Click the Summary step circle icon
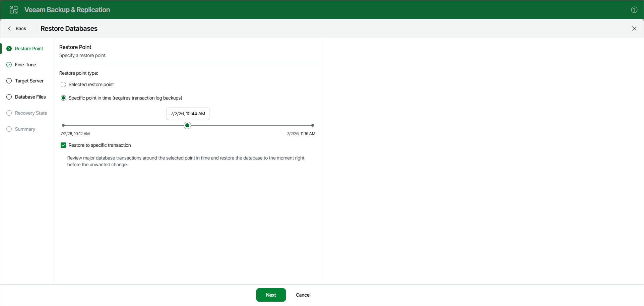Screen dimensions: 644x306 click(x=9, y=129)
